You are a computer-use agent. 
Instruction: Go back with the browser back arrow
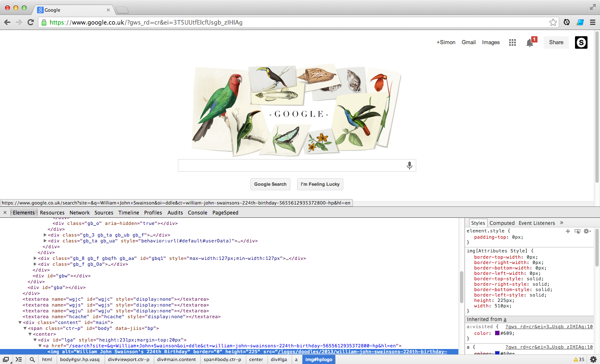[x=7, y=22]
